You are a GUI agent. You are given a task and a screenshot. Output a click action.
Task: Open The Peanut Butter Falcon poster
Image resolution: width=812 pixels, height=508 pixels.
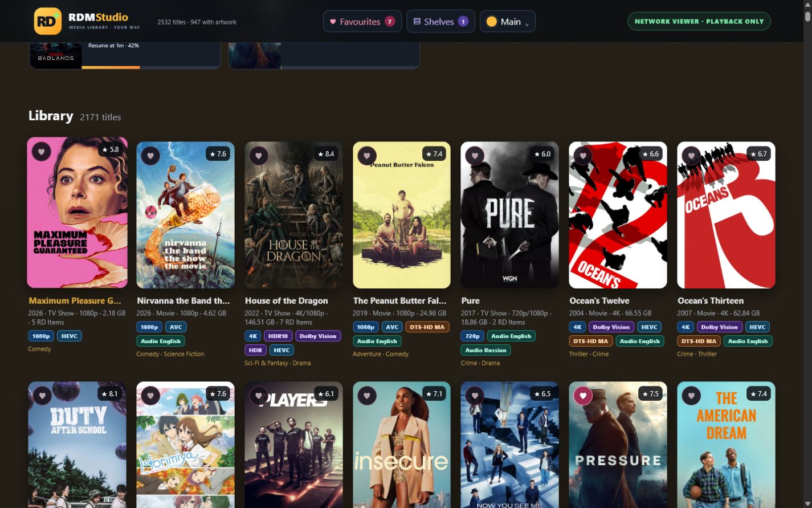click(x=402, y=215)
